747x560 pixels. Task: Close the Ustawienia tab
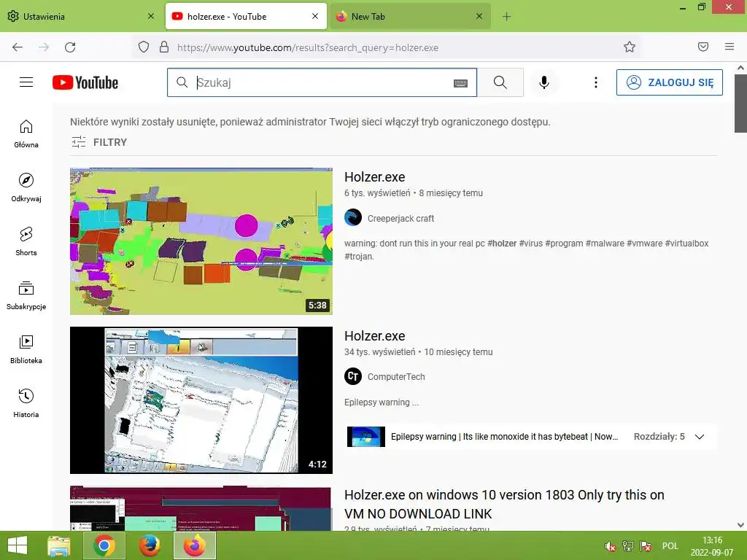point(151,16)
